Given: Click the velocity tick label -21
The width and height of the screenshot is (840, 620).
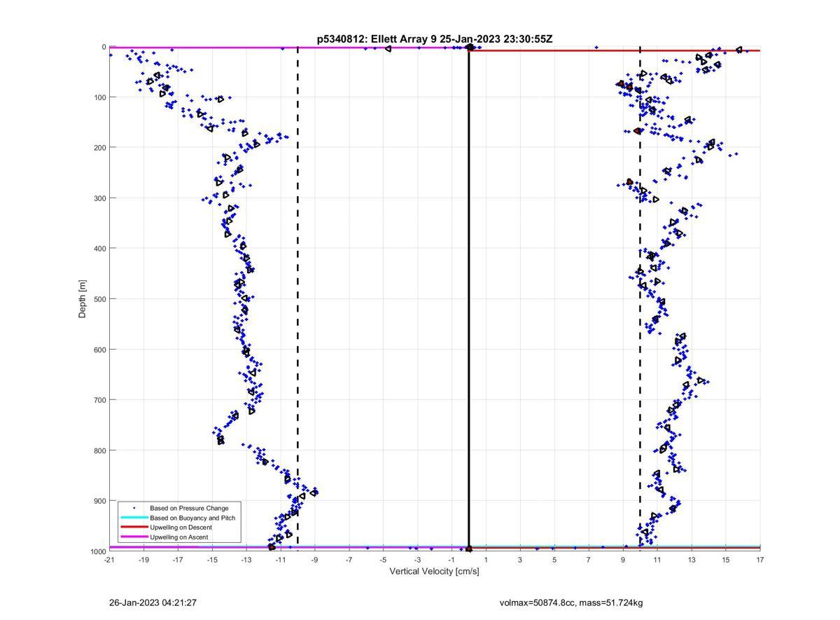Looking at the screenshot, I should [109, 560].
